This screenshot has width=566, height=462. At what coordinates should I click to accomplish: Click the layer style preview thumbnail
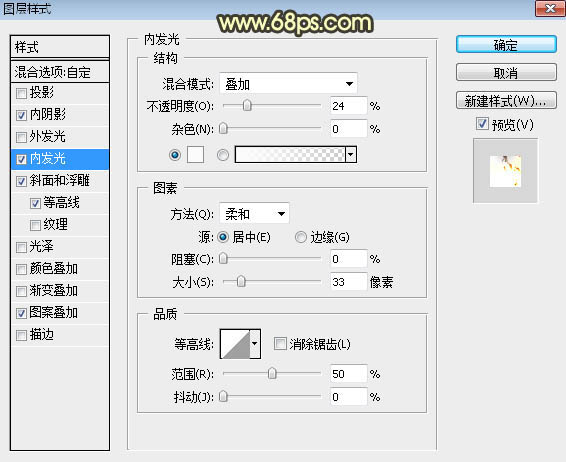[505, 171]
